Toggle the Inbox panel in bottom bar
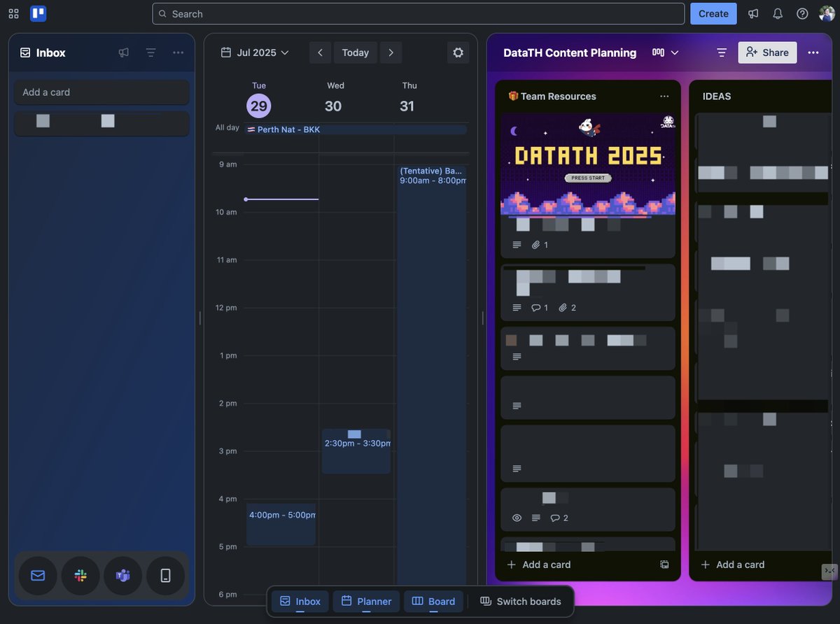 [301, 602]
